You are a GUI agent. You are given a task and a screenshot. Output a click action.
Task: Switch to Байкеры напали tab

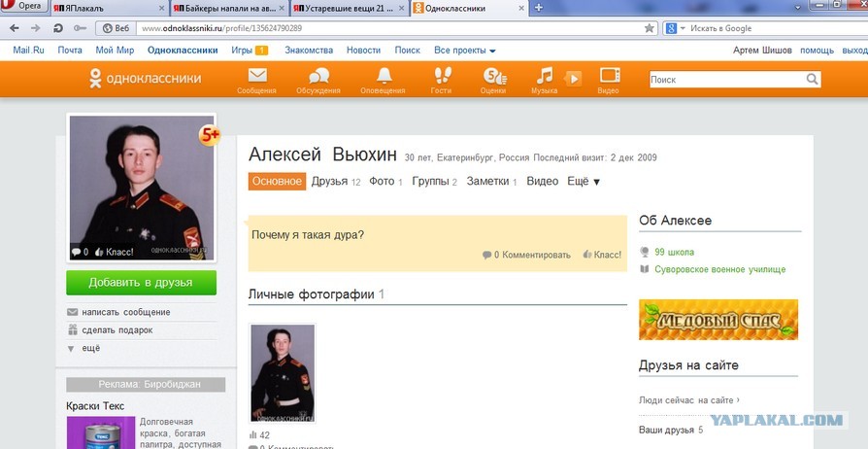229,9
